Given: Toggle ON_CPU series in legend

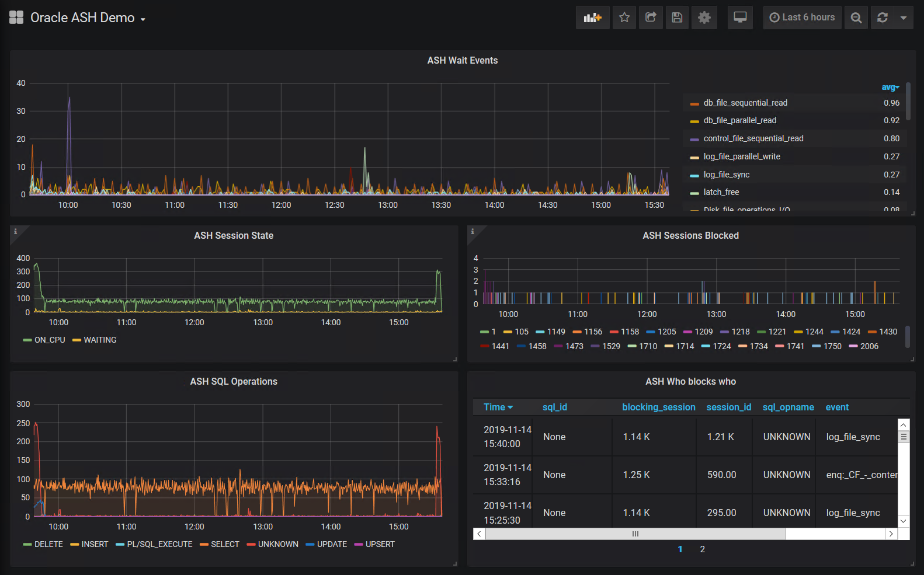Looking at the screenshot, I should click(50, 340).
